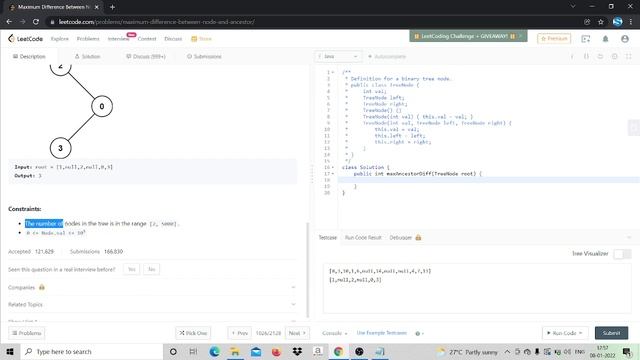Bookmark page with star icon

600,22
